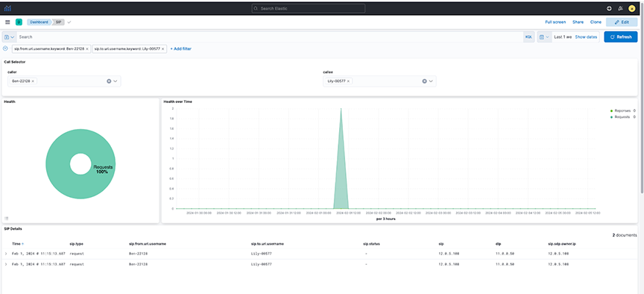Toggle the Requests legend entry
This screenshot has width=644, height=294.
[x=622, y=117]
